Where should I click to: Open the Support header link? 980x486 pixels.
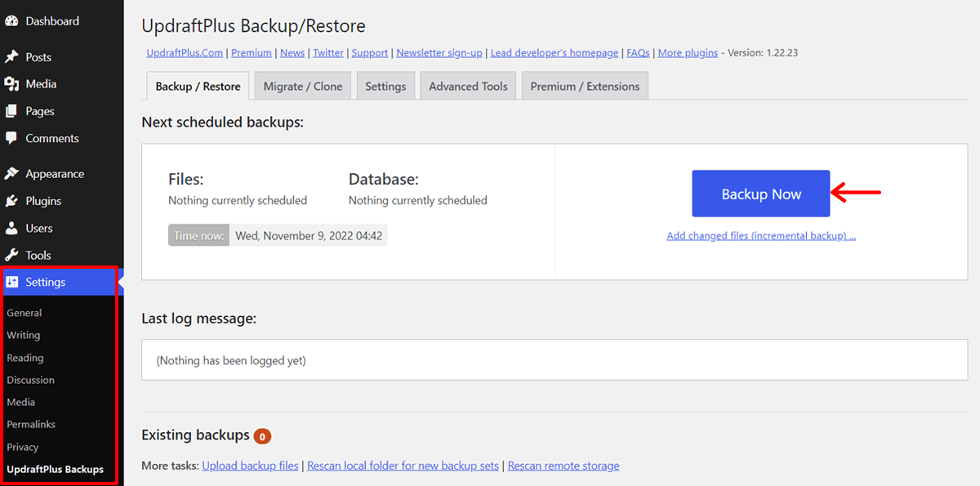pos(370,52)
